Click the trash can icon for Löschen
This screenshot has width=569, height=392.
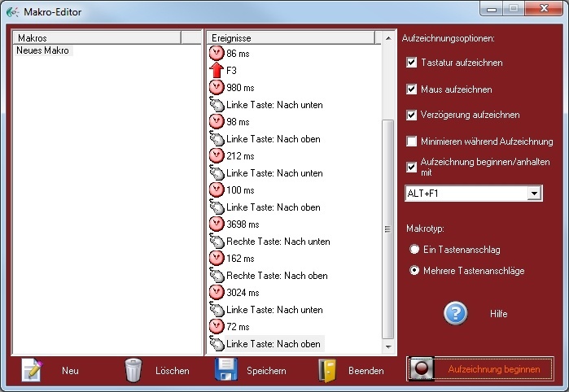(x=133, y=370)
